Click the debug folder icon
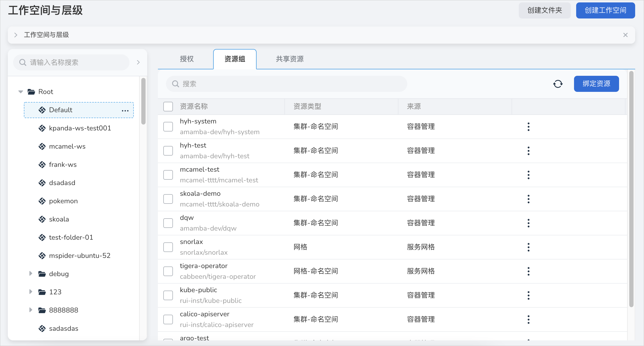The height and width of the screenshot is (346, 644). pyautogui.click(x=42, y=274)
